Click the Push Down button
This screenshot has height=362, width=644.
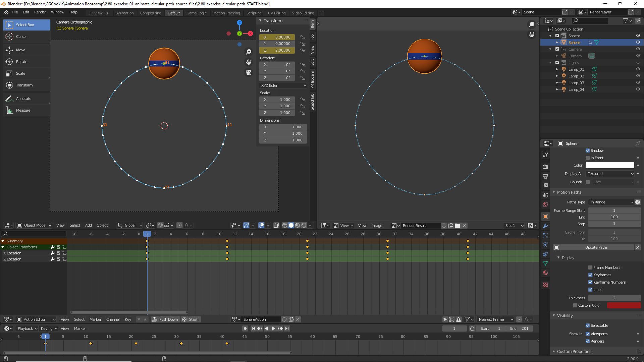click(165, 319)
